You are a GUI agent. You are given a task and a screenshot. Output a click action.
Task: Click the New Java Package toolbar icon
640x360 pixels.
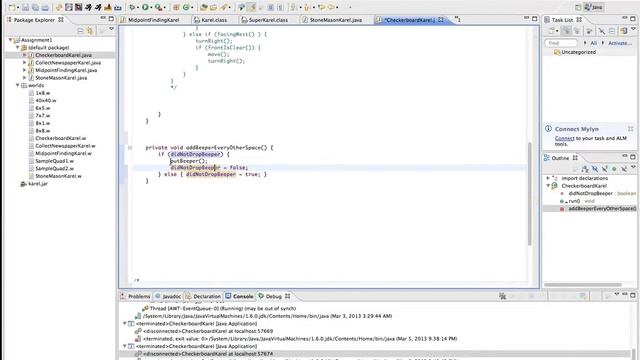(x=176, y=7)
